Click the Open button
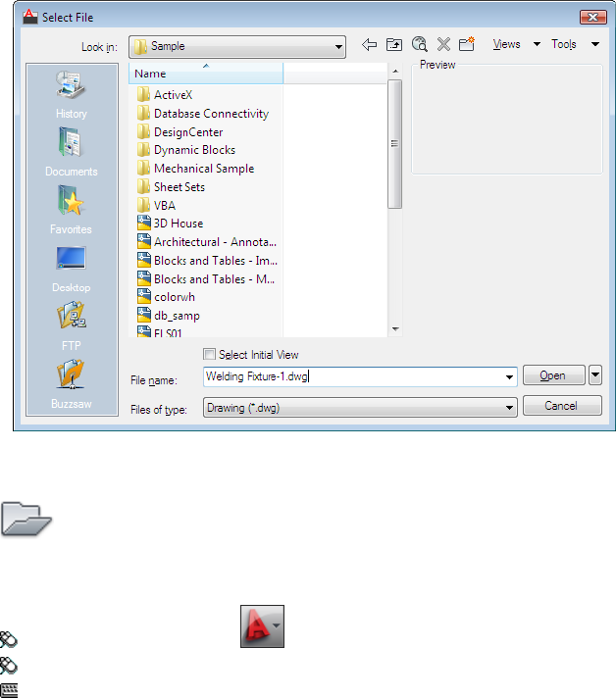 (x=553, y=374)
